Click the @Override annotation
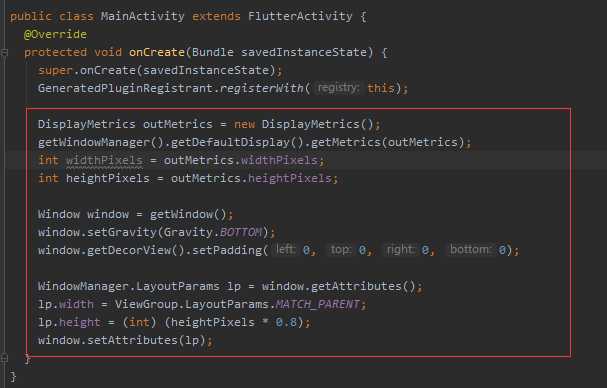The image size is (607, 388). pos(55,34)
